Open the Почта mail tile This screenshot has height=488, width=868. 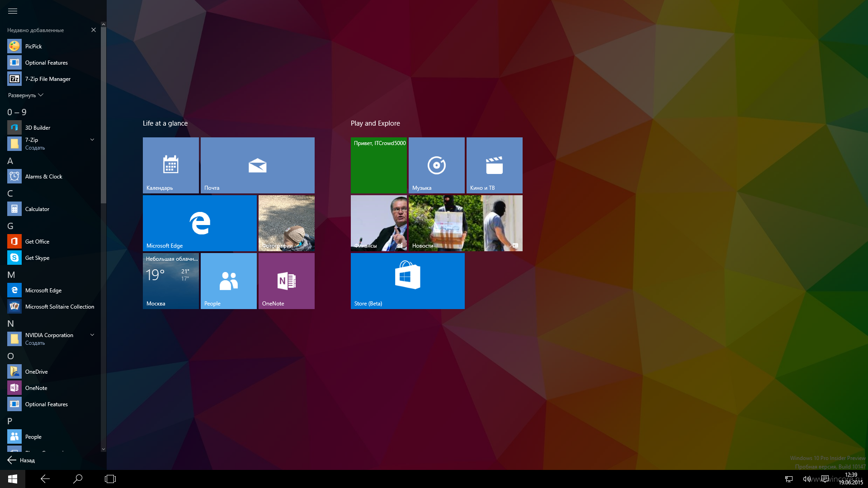pos(258,165)
